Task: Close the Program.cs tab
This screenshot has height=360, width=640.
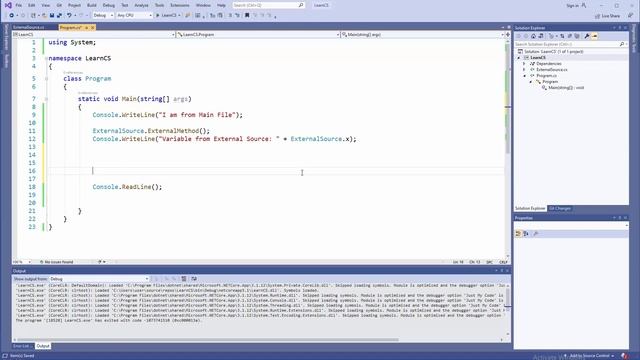Action: [93, 27]
